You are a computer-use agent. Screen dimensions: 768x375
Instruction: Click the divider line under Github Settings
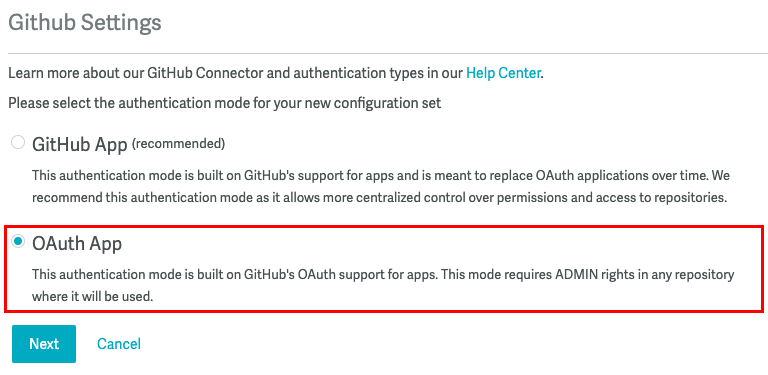pyautogui.click(x=388, y=53)
